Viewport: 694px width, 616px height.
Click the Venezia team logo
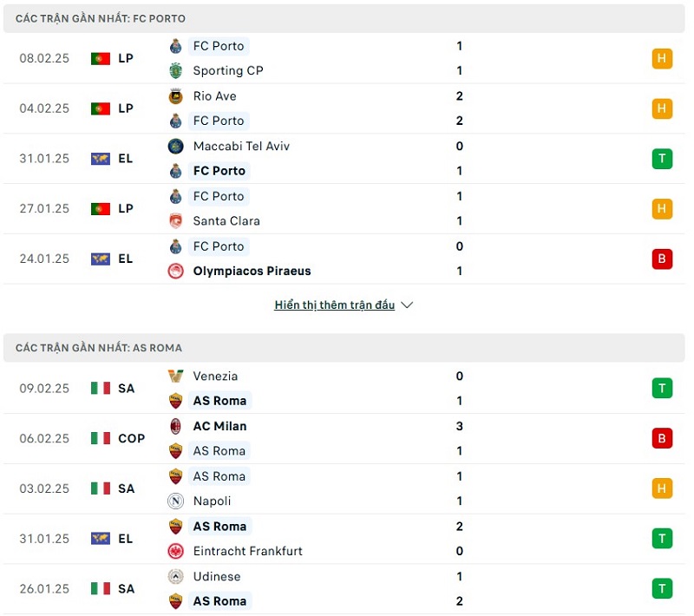pos(176,377)
